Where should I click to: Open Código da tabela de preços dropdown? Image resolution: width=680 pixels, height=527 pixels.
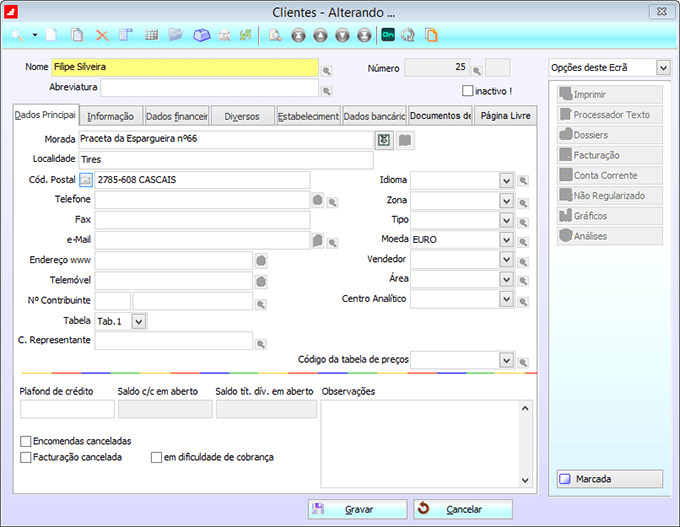[507, 360]
